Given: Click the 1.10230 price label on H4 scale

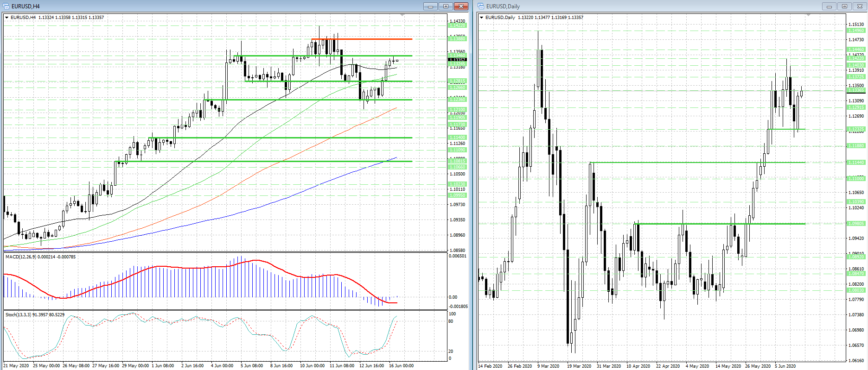Looking at the screenshot, I should tap(457, 184).
